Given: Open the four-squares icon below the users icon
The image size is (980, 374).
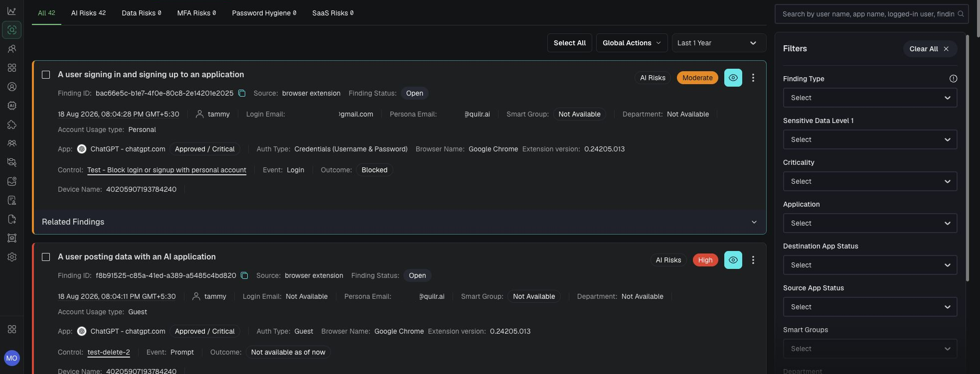Looking at the screenshot, I should pos(12,68).
